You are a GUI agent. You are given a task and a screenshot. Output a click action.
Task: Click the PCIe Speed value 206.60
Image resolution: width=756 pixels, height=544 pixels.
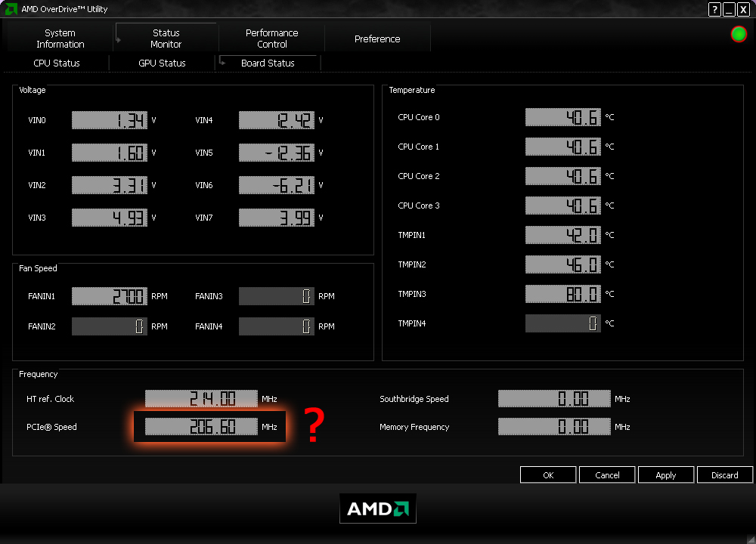(202, 427)
